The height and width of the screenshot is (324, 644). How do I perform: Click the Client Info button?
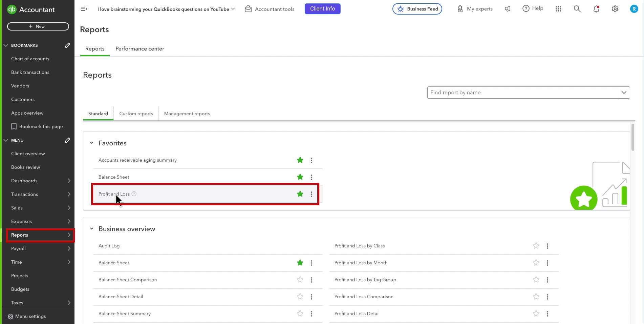(x=323, y=9)
